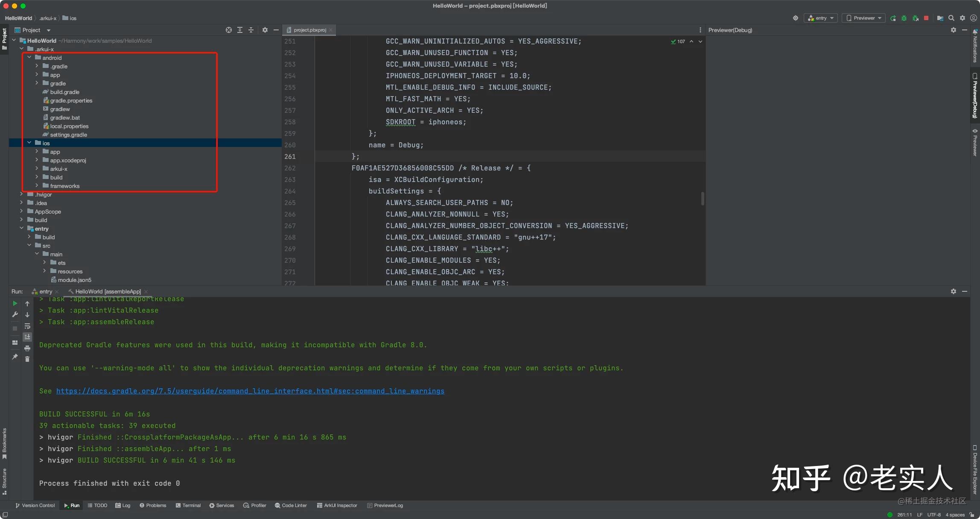The width and height of the screenshot is (980, 519).
Task: Open Run panel settings gear
Action: 954,291
